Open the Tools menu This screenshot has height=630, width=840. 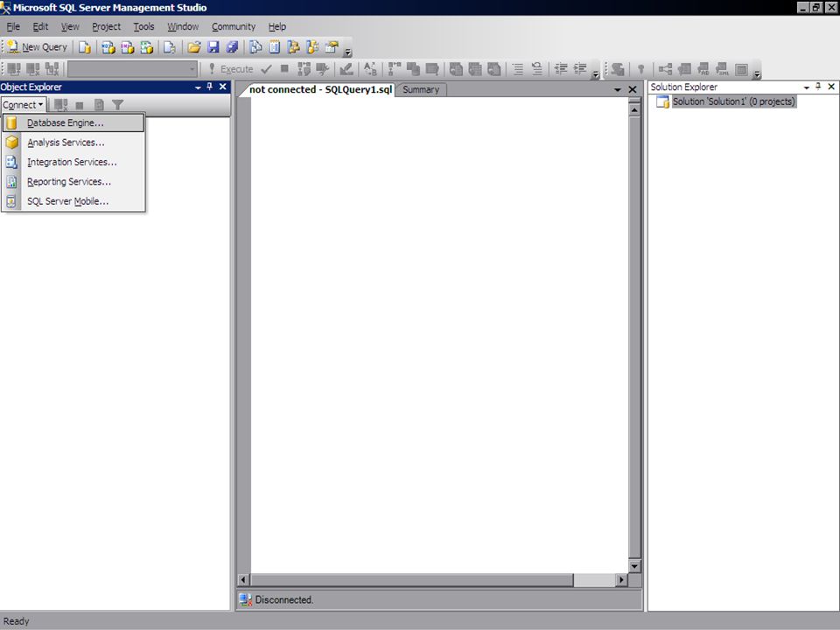143,26
